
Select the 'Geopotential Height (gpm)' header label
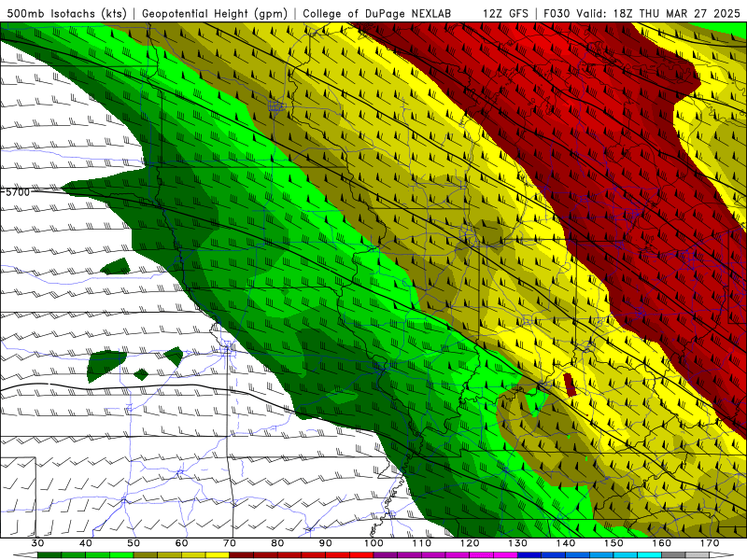(215, 14)
